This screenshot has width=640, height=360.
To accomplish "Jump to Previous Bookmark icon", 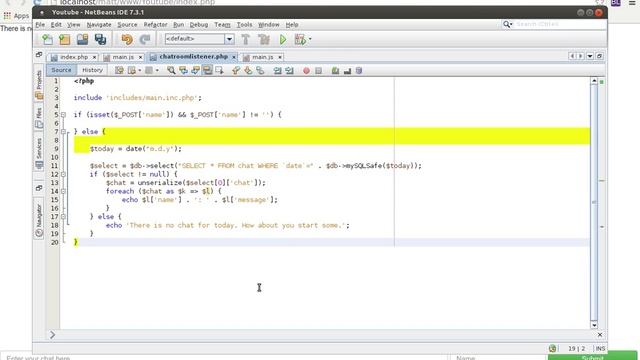I will pos(236,71).
